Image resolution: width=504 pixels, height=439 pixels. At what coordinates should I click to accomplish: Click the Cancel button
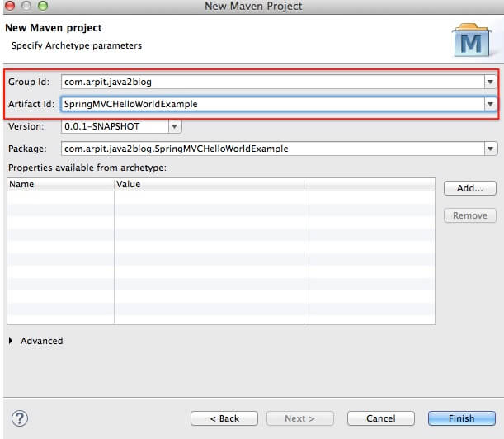[381, 418]
